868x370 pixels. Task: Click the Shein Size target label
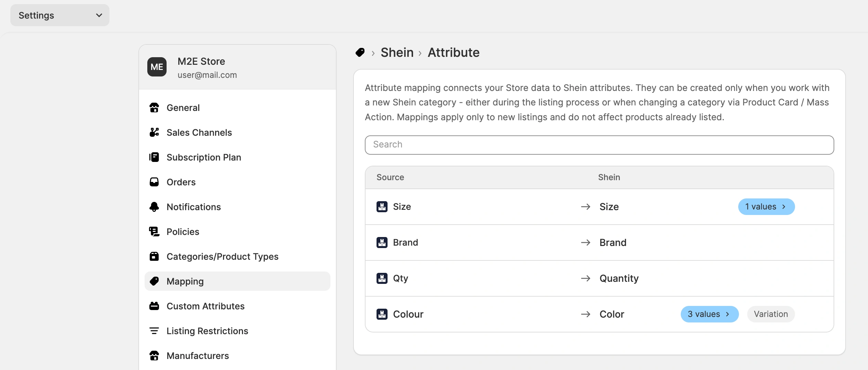tap(609, 207)
